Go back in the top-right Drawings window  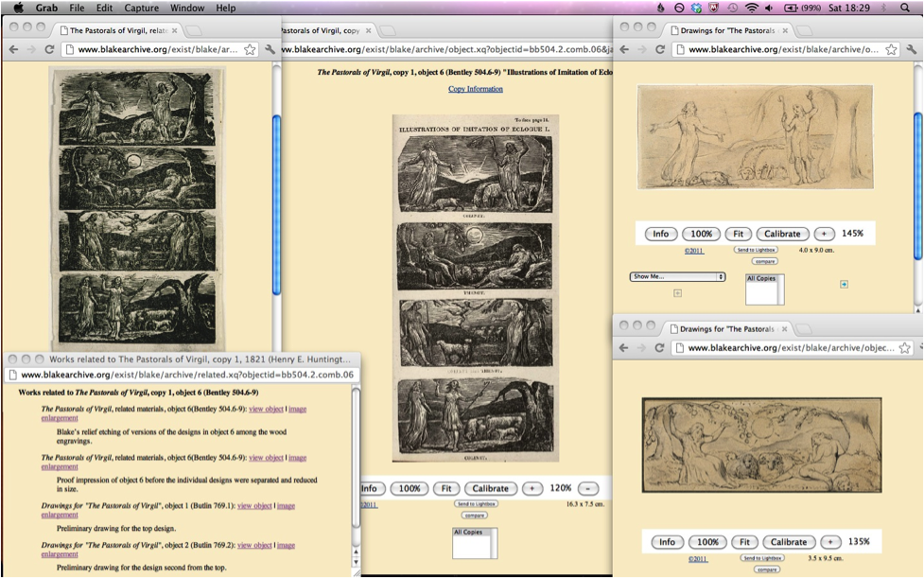[x=624, y=49]
